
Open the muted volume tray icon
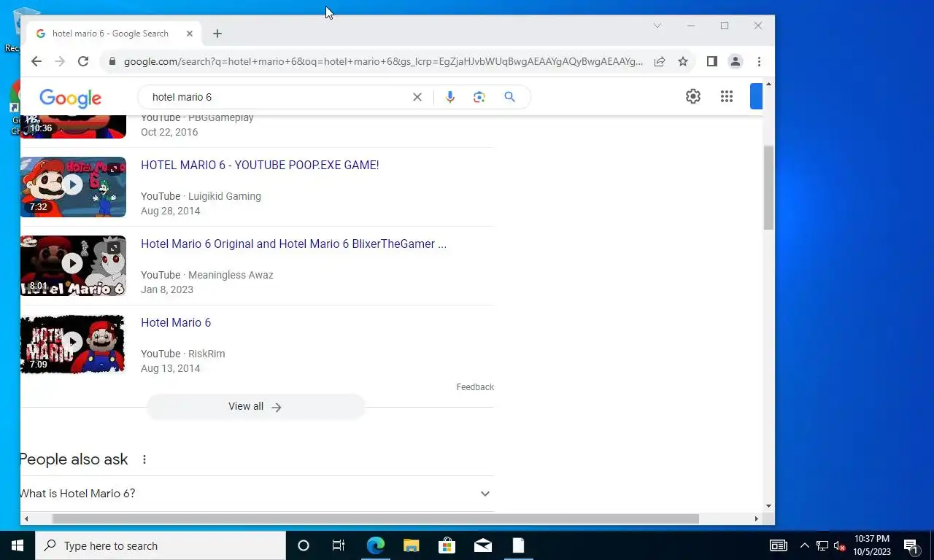click(x=839, y=545)
